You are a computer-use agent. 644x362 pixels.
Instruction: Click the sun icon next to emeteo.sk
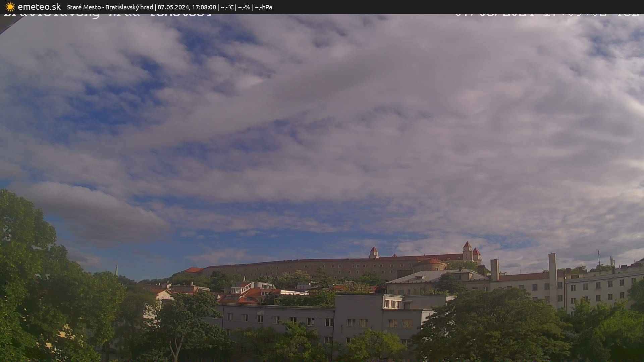coord(10,7)
